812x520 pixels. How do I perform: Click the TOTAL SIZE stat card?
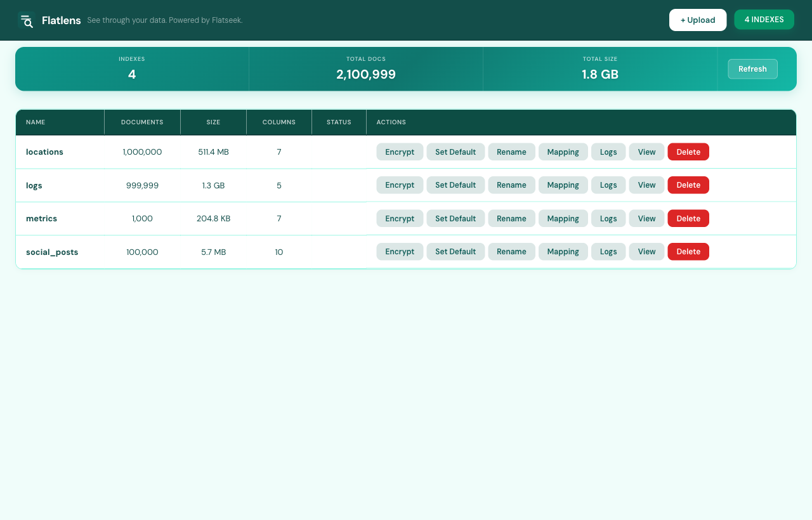click(x=599, y=68)
